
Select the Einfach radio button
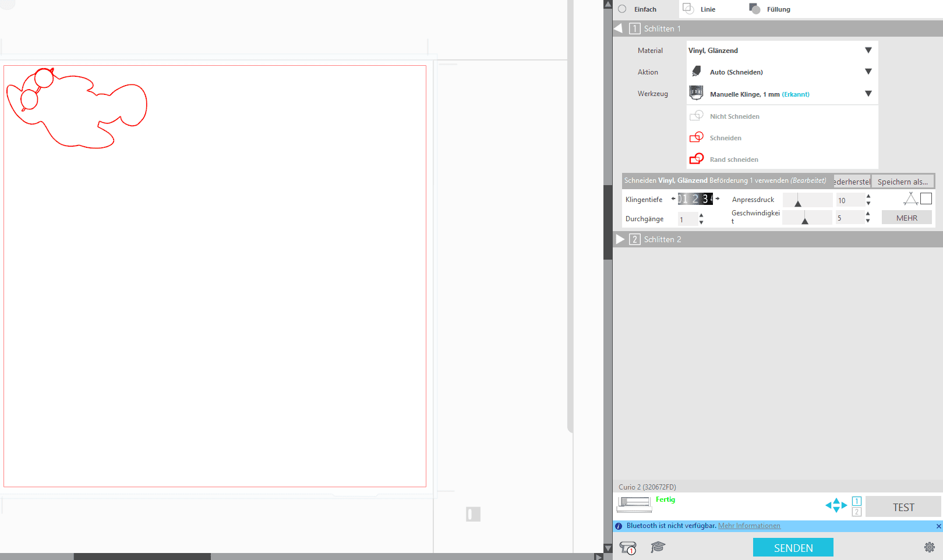click(x=622, y=9)
